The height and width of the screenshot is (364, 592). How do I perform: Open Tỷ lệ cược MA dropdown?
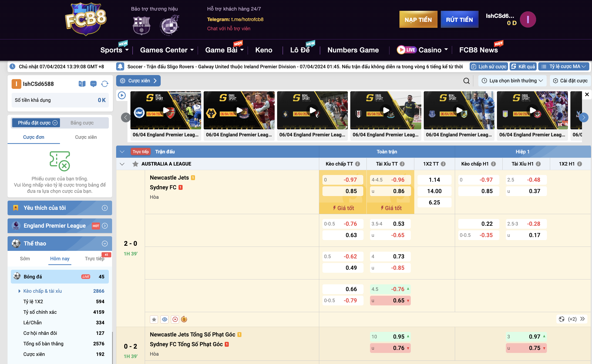coord(564,66)
